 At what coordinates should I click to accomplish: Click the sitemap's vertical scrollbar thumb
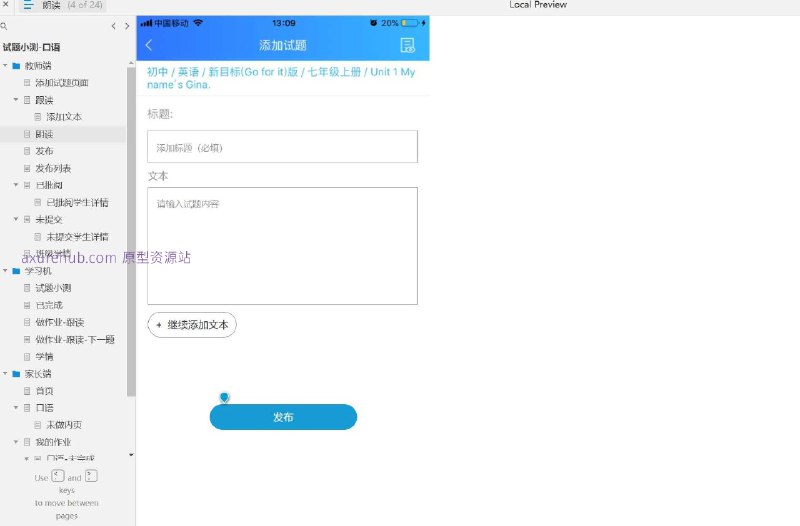(x=131, y=232)
